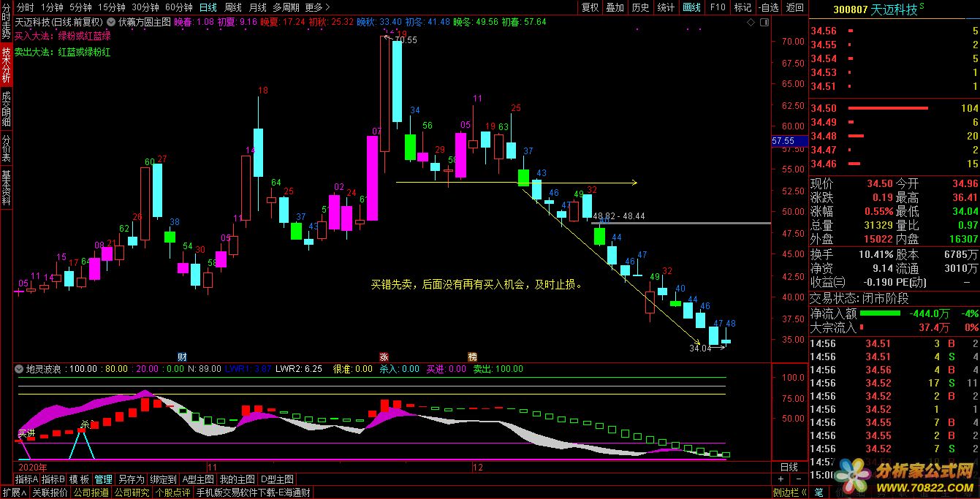Switch to the 5分钟 timeframe
This screenshot has height=499, width=980.
tap(80, 7)
